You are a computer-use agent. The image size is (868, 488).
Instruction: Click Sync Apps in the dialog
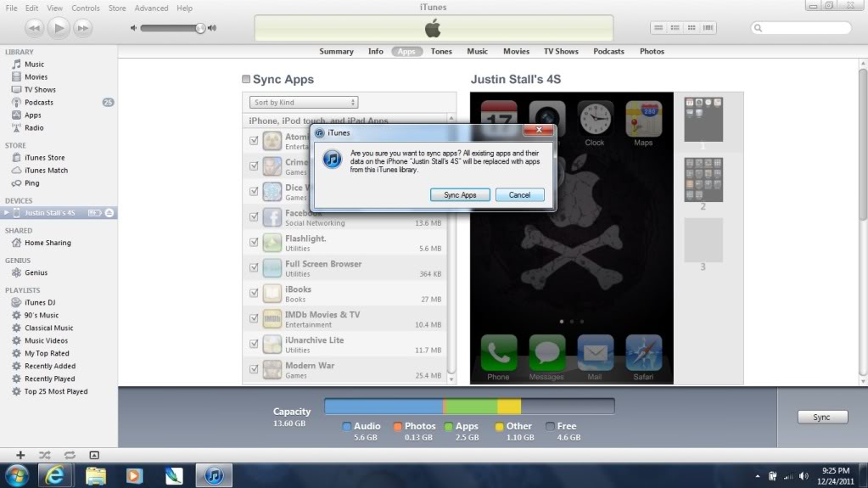[460, 195]
